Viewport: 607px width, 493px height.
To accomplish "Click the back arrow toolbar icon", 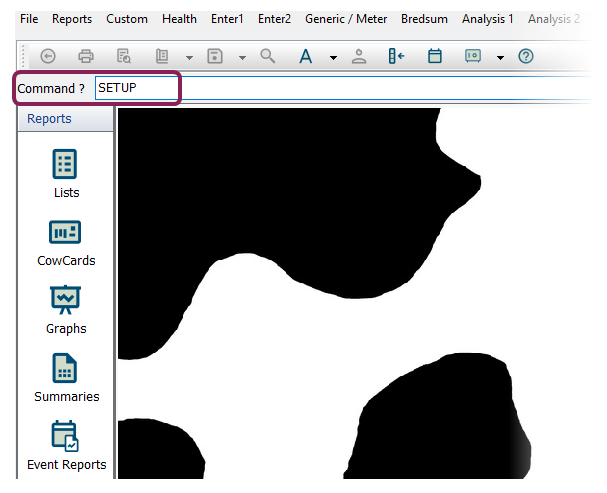I will (x=48, y=56).
